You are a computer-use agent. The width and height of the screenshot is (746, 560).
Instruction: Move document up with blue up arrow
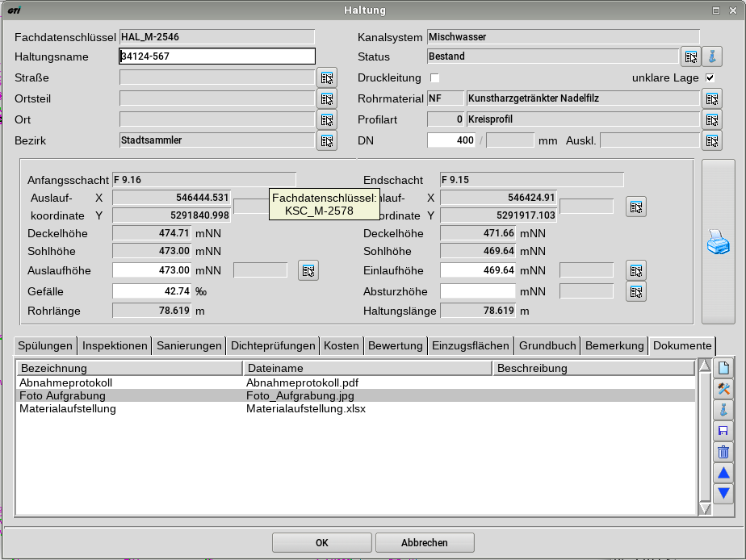click(x=723, y=473)
